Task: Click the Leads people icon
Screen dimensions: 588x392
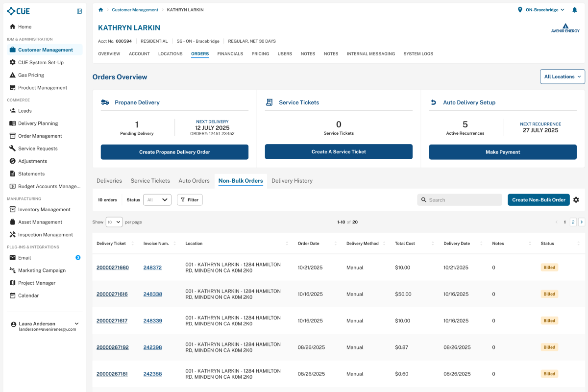Action: [13, 111]
